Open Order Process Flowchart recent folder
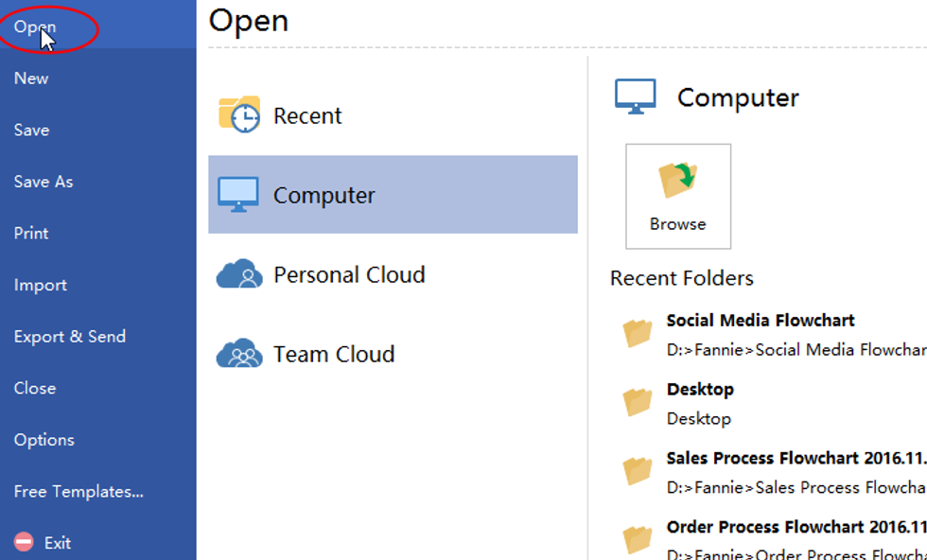The width and height of the screenshot is (927, 560). (x=796, y=527)
